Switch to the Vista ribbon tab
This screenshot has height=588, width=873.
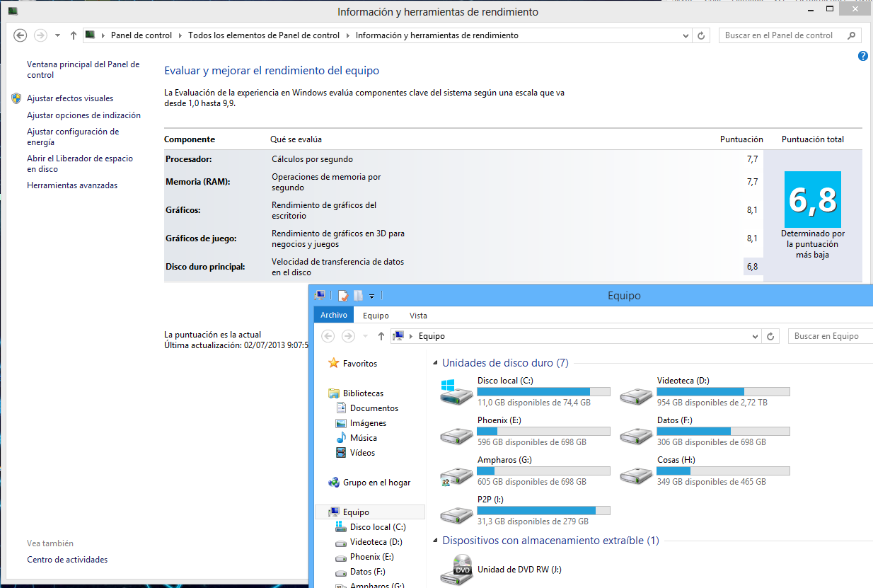click(x=418, y=316)
